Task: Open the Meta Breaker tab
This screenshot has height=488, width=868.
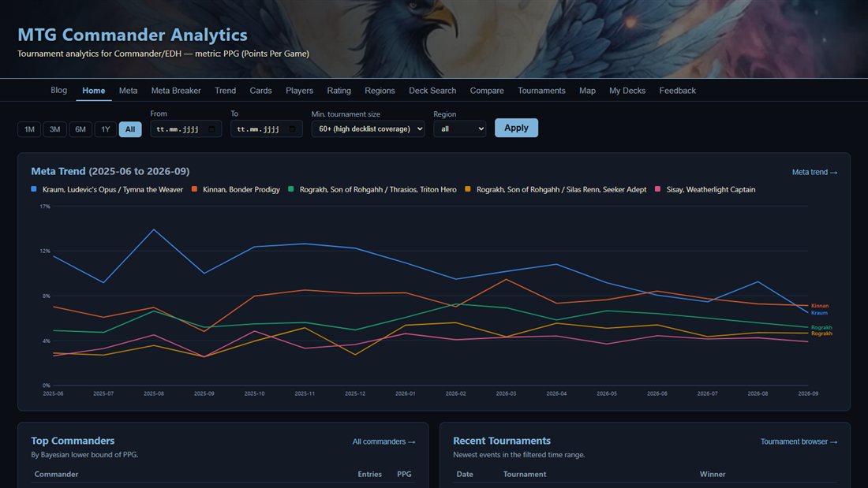Action: pyautogui.click(x=176, y=91)
